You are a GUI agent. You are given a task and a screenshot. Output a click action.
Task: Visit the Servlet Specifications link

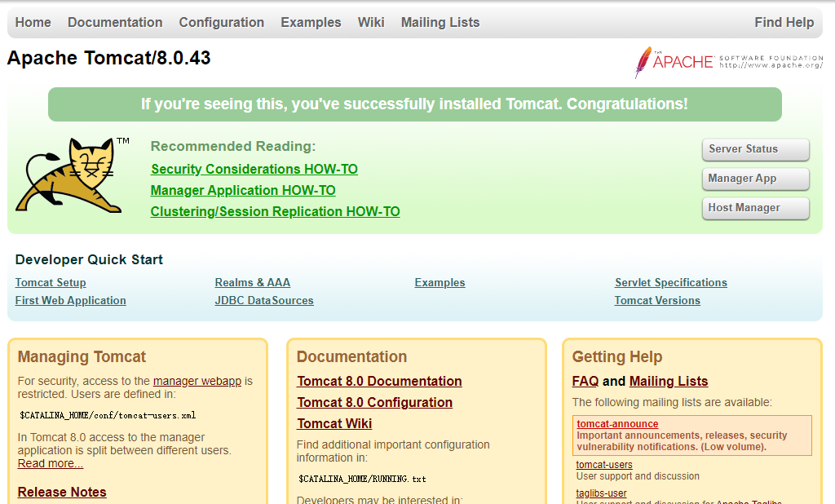pyautogui.click(x=670, y=283)
